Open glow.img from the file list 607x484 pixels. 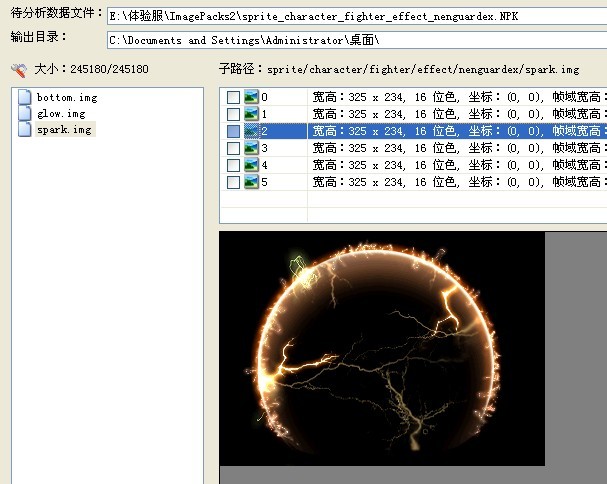(61, 114)
